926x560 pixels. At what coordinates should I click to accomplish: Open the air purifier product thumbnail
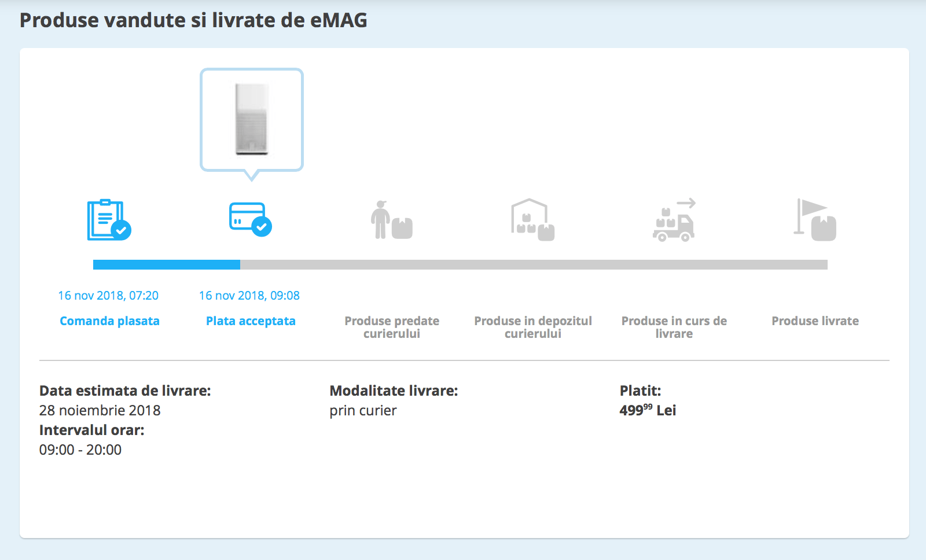click(252, 120)
